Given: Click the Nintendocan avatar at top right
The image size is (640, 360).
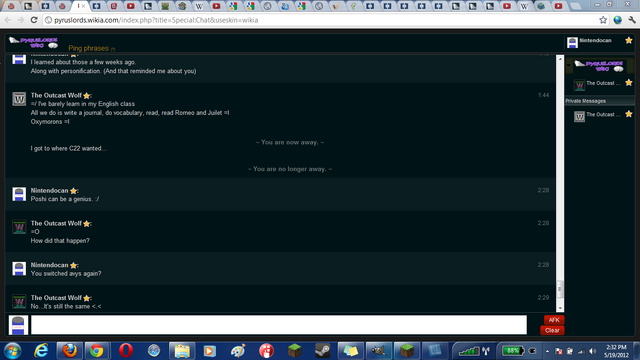Looking at the screenshot, I should pos(572,42).
